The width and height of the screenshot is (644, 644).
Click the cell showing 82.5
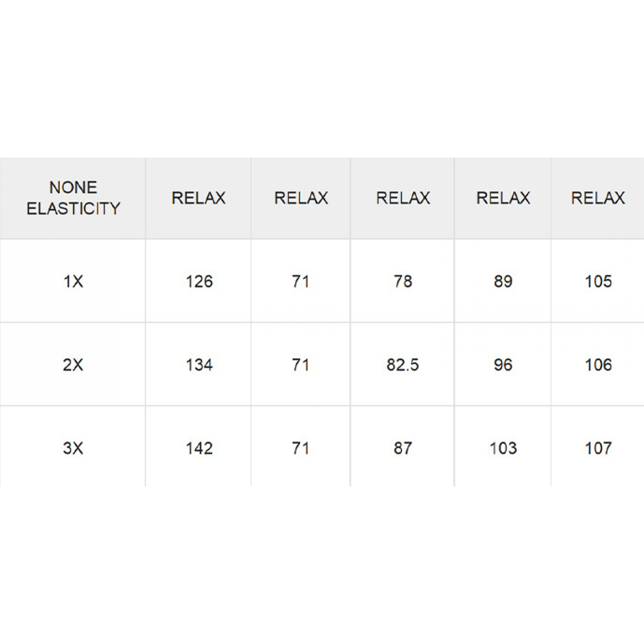click(x=403, y=365)
